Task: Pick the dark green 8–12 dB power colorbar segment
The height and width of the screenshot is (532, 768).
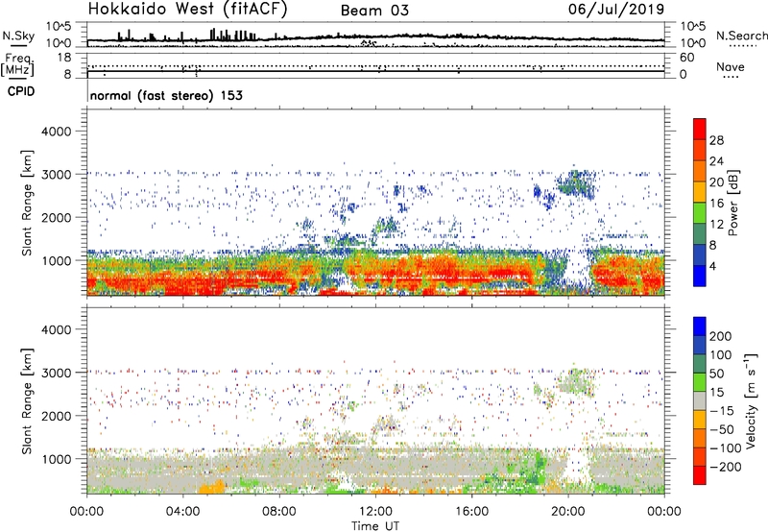Action: coord(700,234)
